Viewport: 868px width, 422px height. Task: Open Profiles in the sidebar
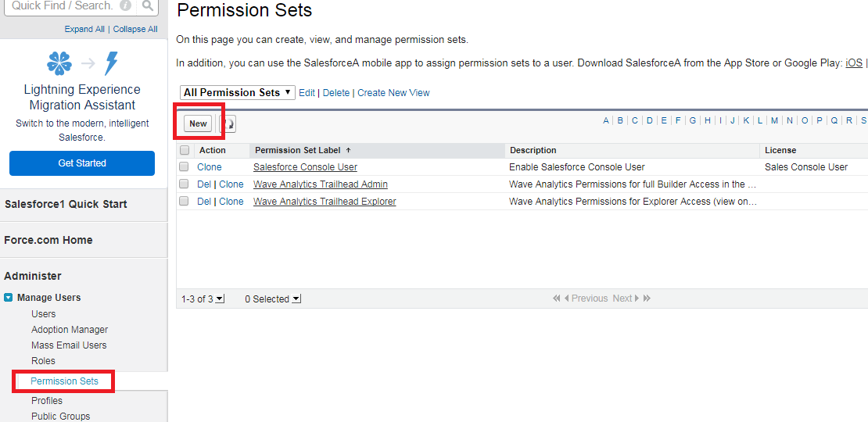[x=47, y=401]
